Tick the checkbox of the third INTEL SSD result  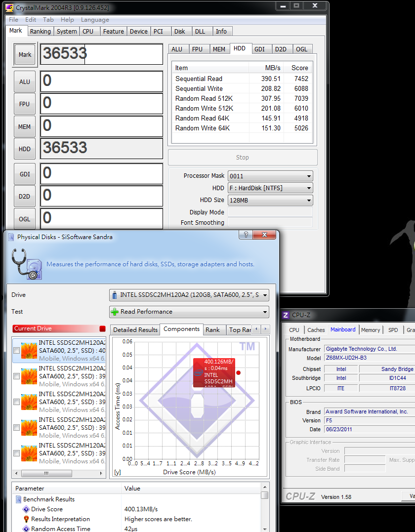click(x=16, y=402)
